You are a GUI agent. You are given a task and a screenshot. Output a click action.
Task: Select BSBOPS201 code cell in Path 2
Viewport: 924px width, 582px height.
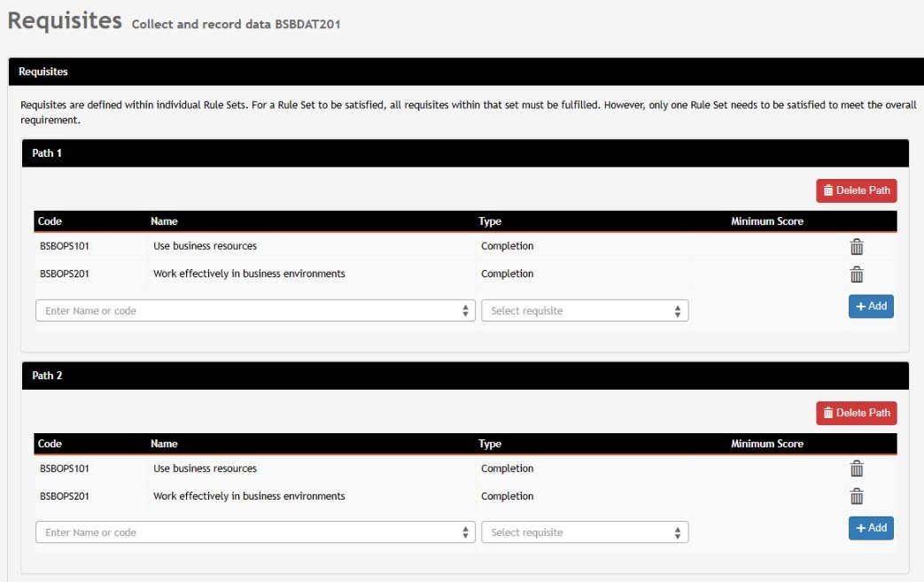click(65, 497)
